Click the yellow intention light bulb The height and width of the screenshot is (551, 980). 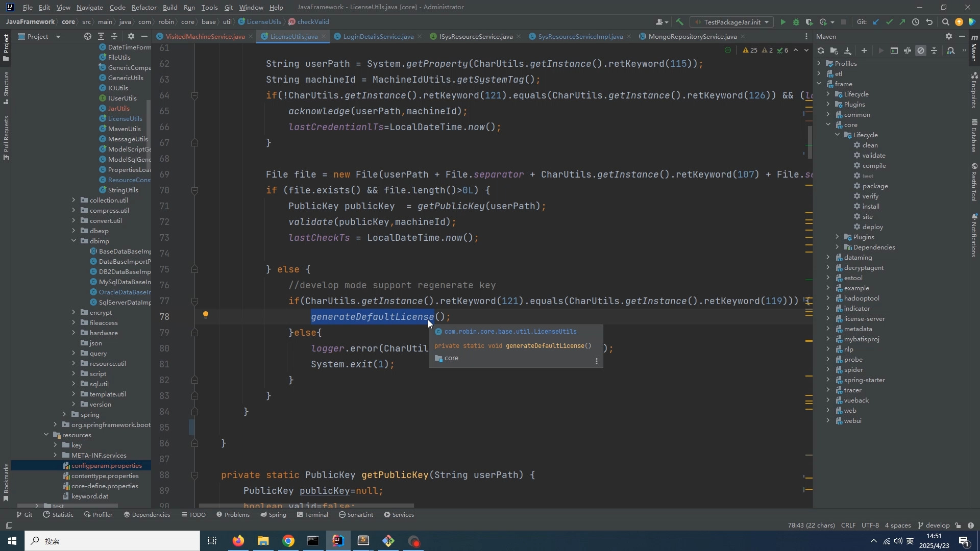click(x=206, y=315)
